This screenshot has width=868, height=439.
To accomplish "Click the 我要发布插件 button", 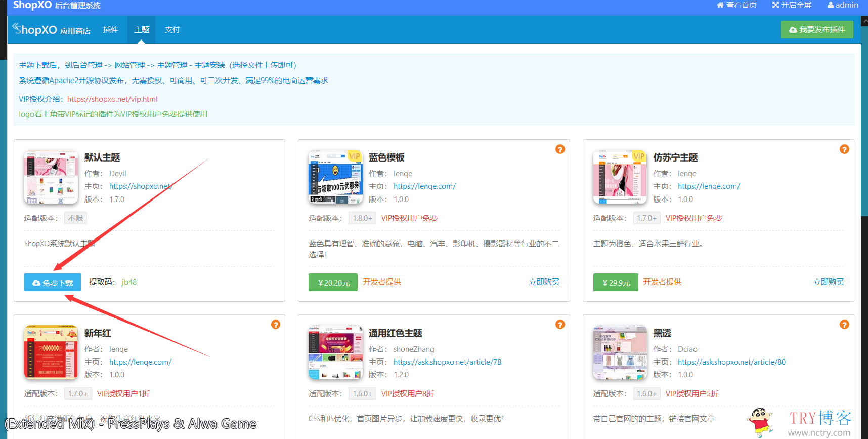I will (817, 30).
